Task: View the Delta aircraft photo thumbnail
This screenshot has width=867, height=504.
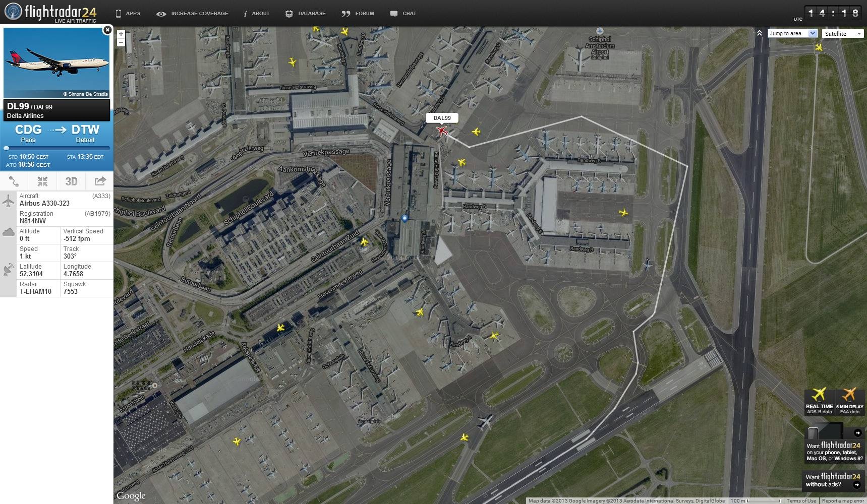Action: coord(56,63)
